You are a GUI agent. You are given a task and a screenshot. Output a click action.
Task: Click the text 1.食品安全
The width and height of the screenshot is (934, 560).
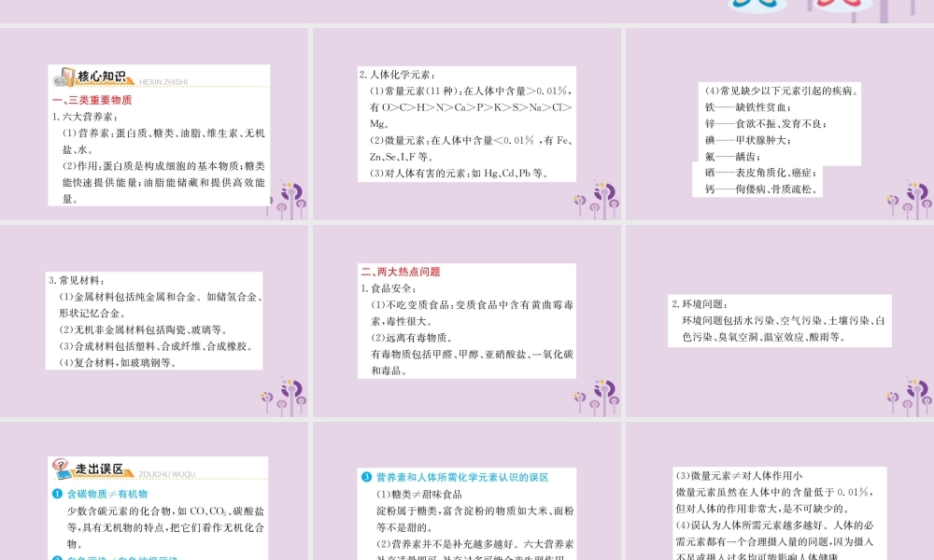(x=389, y=288)
